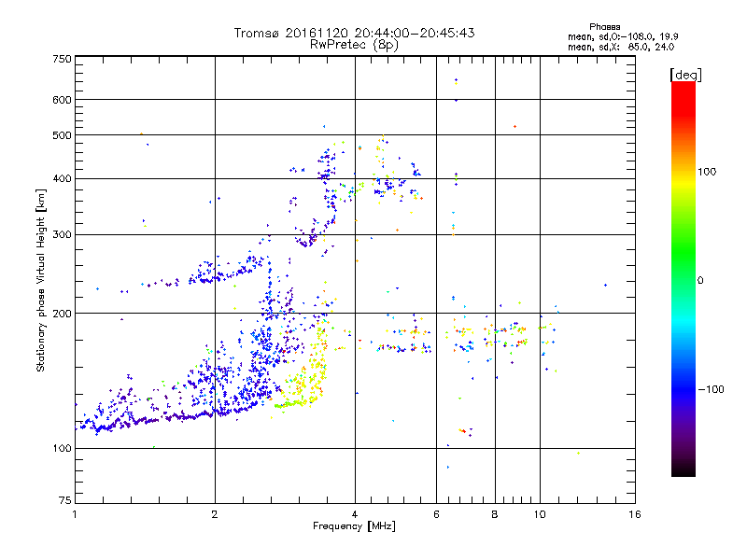747x560 pixels.
Task: Click the 'Phases' header at top right
Action: click(x=604, y=27)
